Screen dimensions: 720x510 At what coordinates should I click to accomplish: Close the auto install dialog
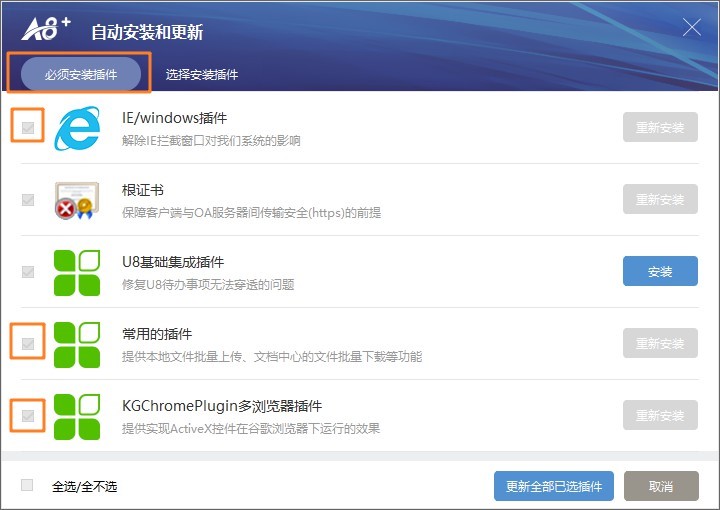(691, 28)
